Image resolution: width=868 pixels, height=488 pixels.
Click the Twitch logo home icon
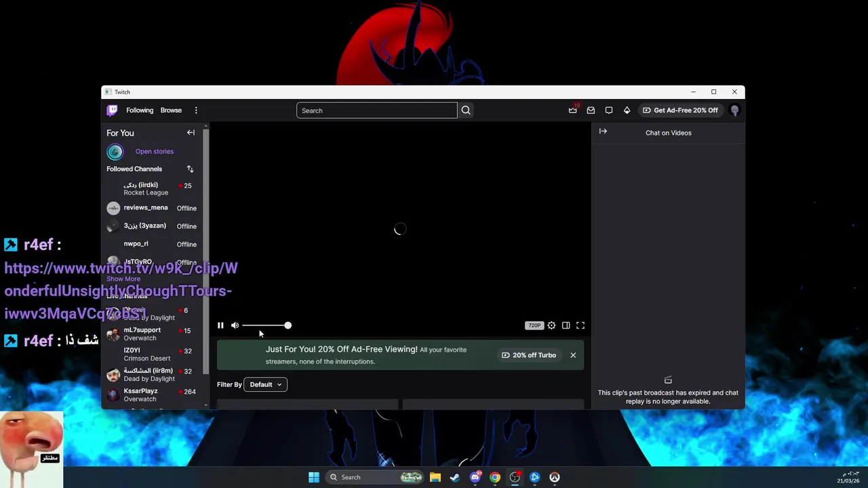pyautogui.click(x=113, y=110)
